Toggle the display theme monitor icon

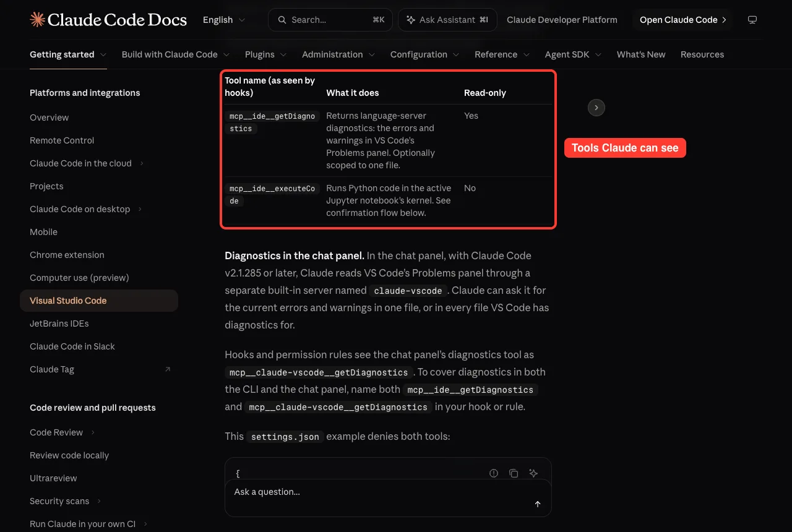(752, 20)
